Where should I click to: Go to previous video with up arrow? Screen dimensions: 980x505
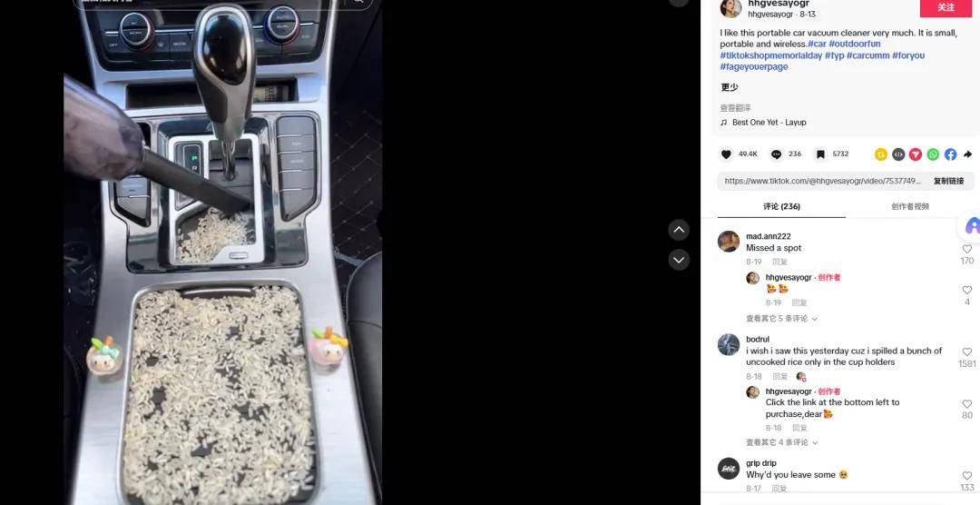click(679, 230)
